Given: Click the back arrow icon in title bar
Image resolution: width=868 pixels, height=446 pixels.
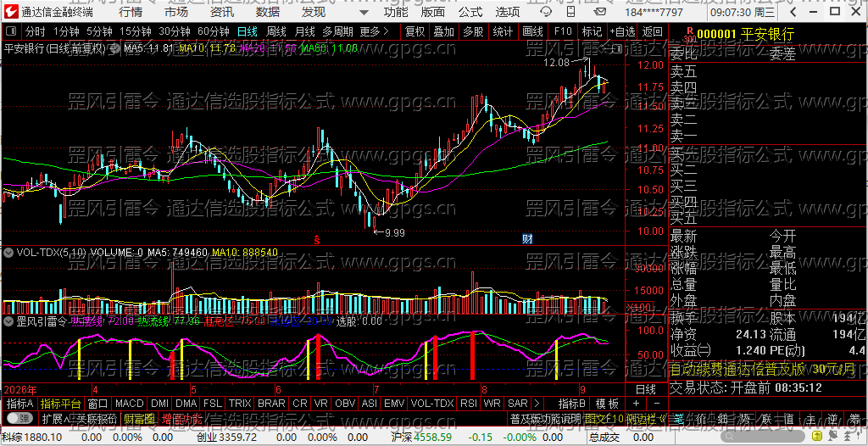Looking at the screenshot, I should [793, 12].
